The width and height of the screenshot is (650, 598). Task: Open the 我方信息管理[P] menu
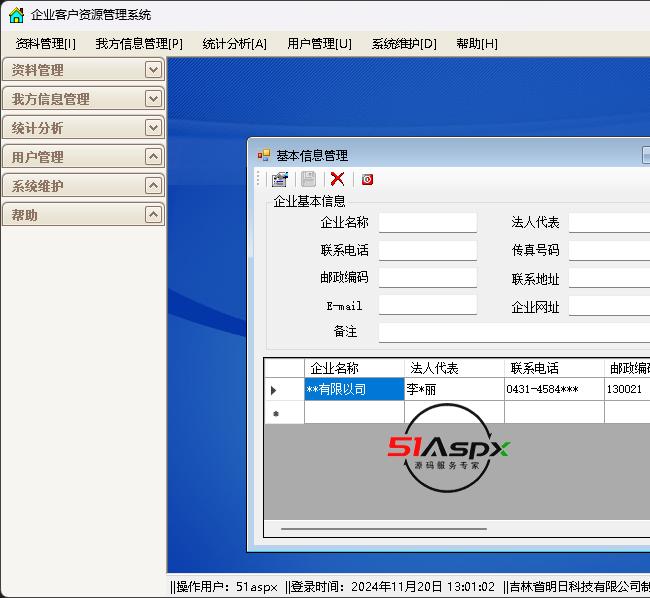pyautogui.click(x=139, y=44)
